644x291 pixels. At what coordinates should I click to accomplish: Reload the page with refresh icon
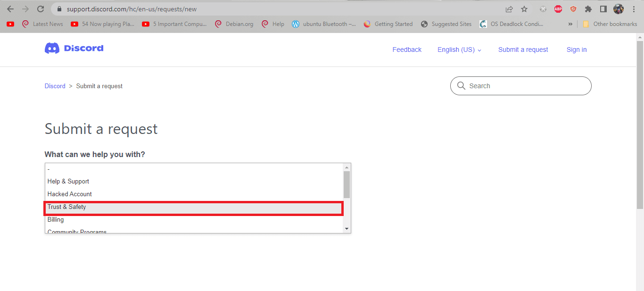point(41,9)
